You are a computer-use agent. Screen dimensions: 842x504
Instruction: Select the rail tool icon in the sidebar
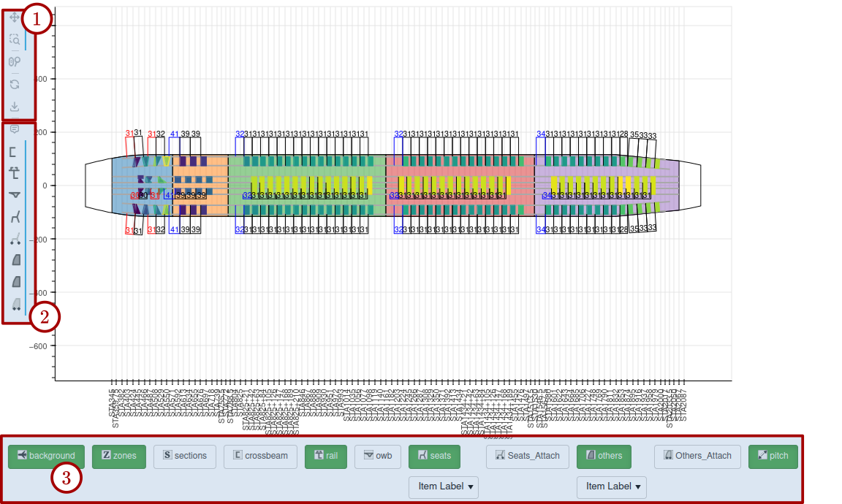tap(15, 174)
